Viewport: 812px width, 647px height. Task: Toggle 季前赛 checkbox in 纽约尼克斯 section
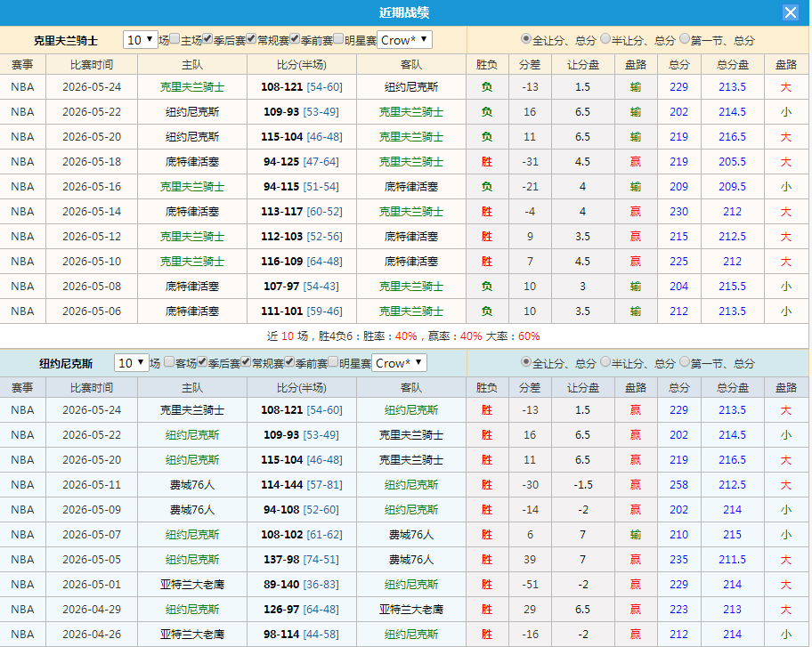pos(289,362)
